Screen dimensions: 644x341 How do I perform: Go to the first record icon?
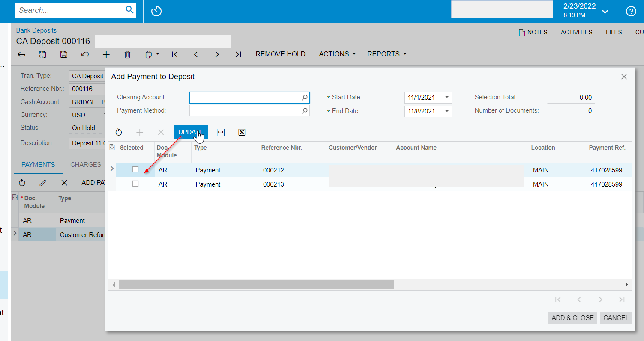pyautogui.click(x=174, y=54)
